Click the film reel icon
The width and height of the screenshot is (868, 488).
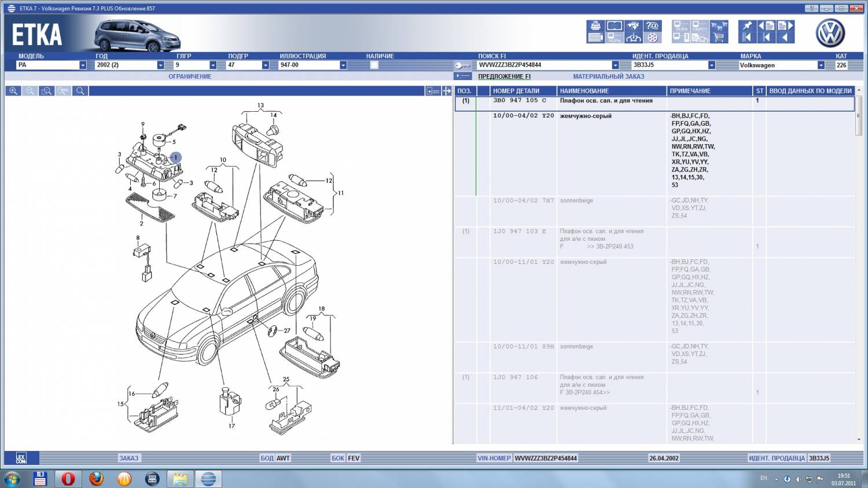pos(652,38)
